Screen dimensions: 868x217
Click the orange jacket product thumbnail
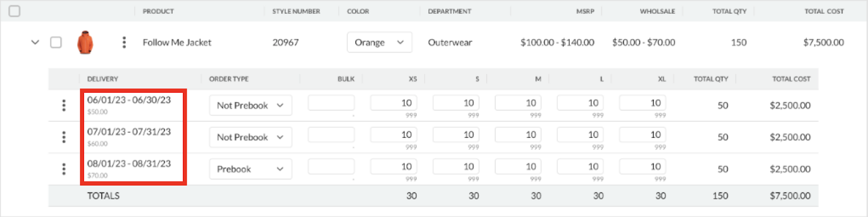point(85,42)
